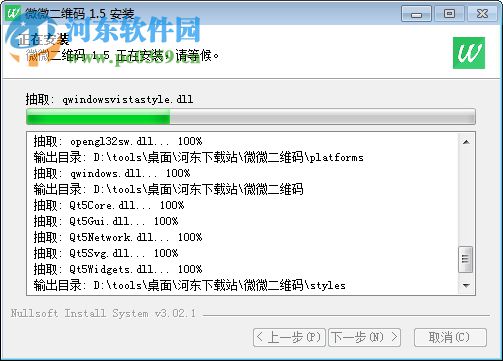Select log line opengl32sw.dll... 100%
The image size is (503, 361).
118,141
